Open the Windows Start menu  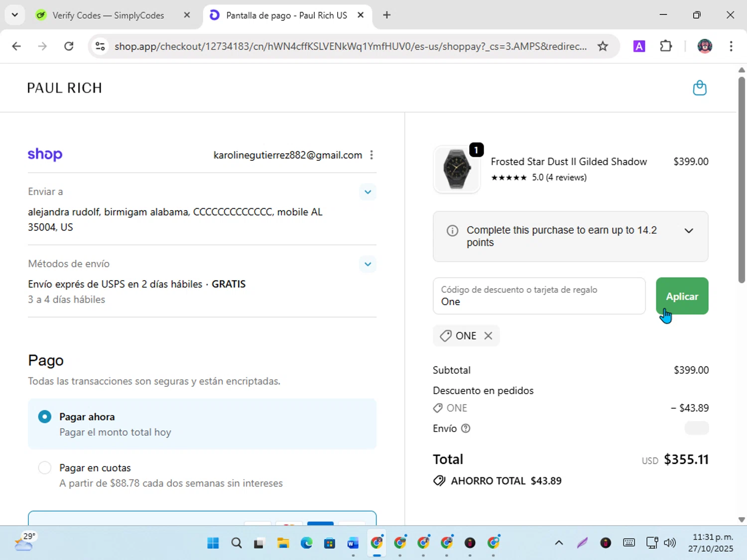[x=213, y=543]
